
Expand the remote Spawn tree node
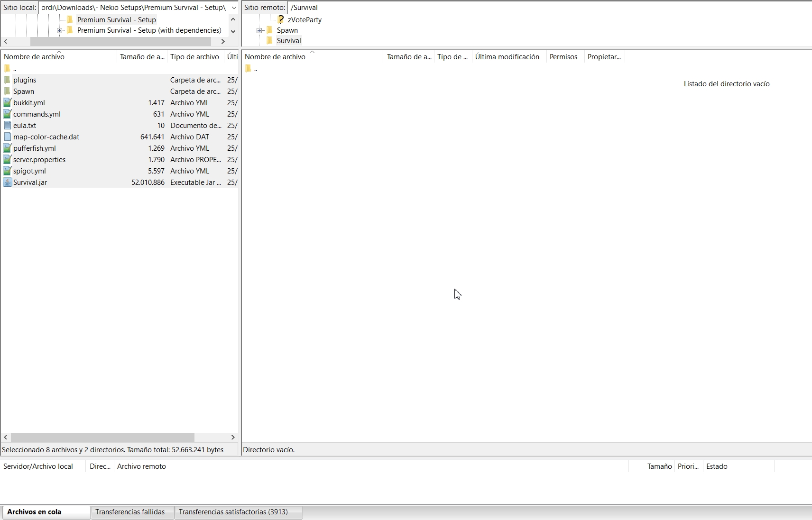click(259, 30)
